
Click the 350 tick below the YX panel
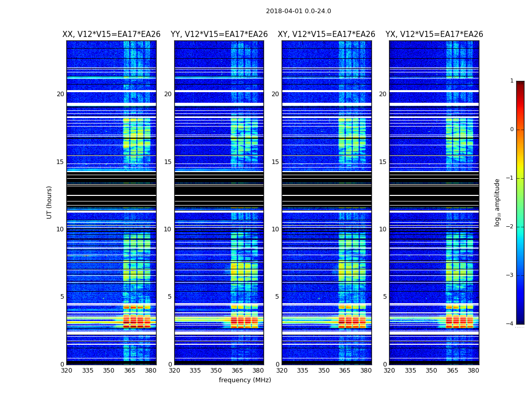point(431,371)
